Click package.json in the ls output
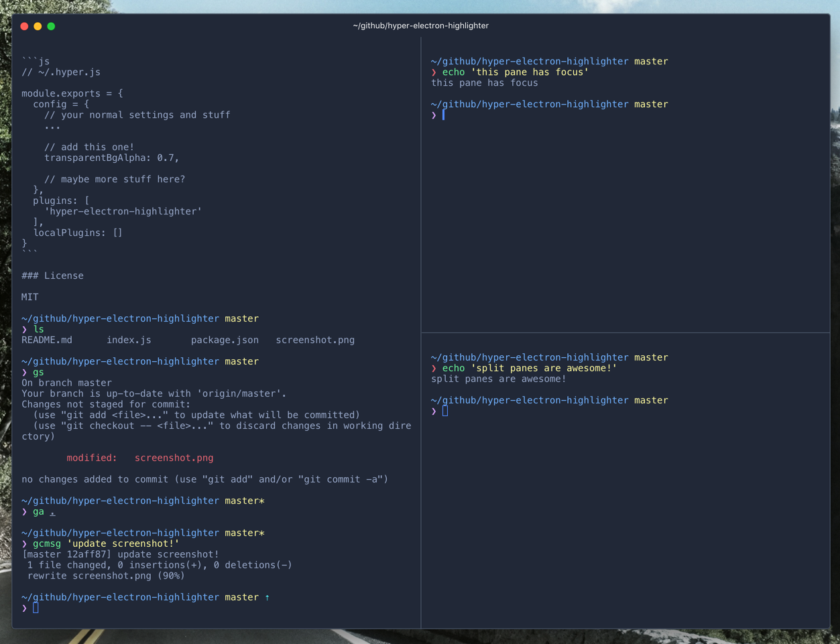The width and height of the screenshot is (840, 644). pos(225,340)
